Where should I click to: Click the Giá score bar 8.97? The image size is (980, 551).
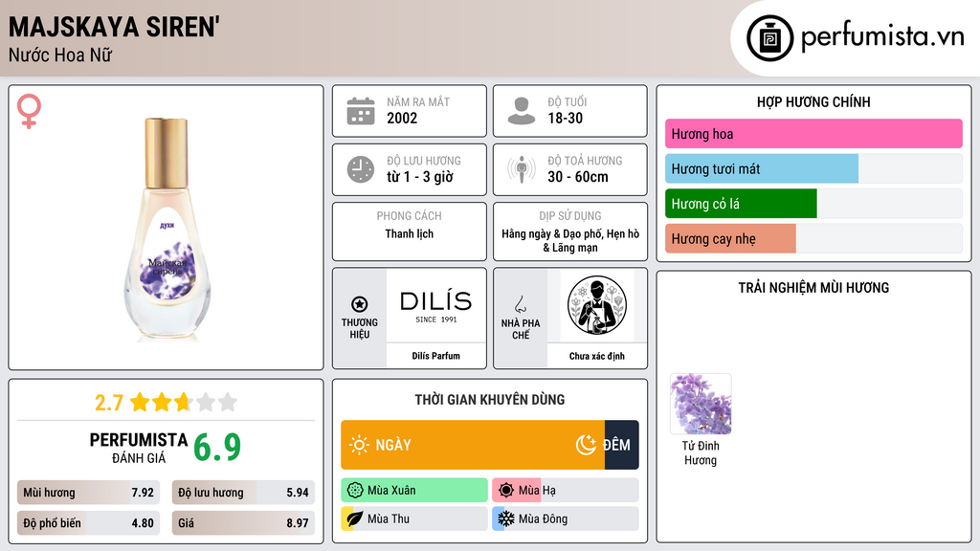pos(243,523)
